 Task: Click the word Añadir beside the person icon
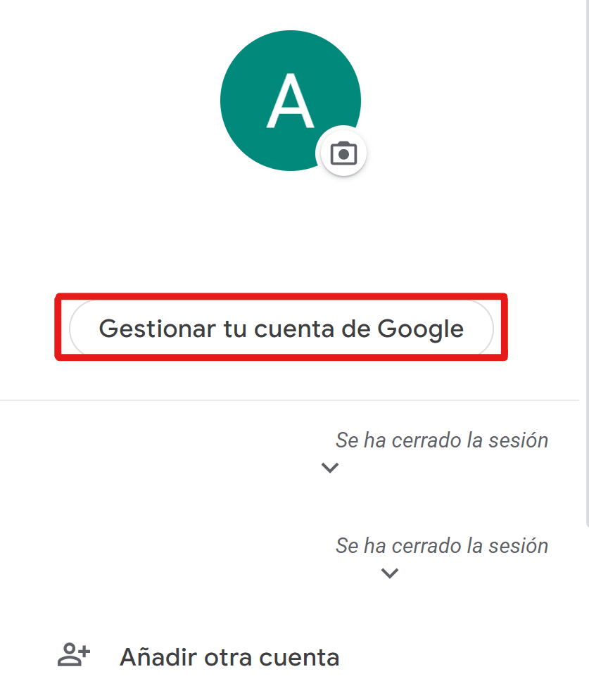click(158, 656)
